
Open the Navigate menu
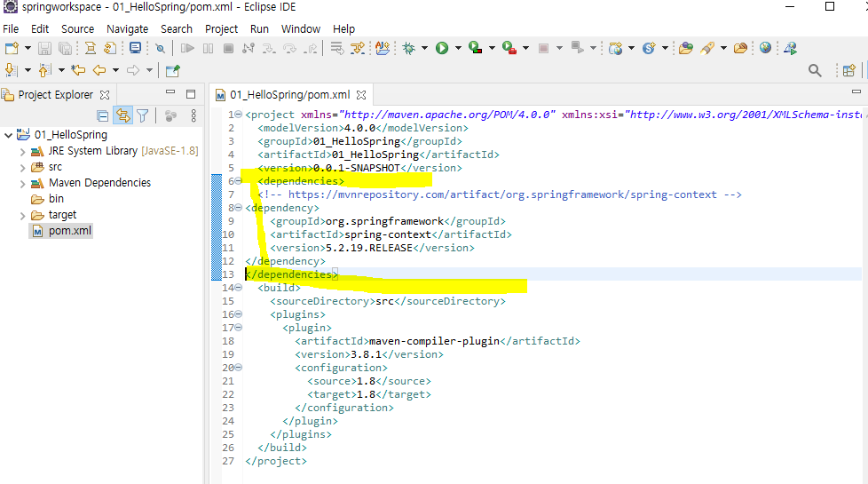[127, 28]
